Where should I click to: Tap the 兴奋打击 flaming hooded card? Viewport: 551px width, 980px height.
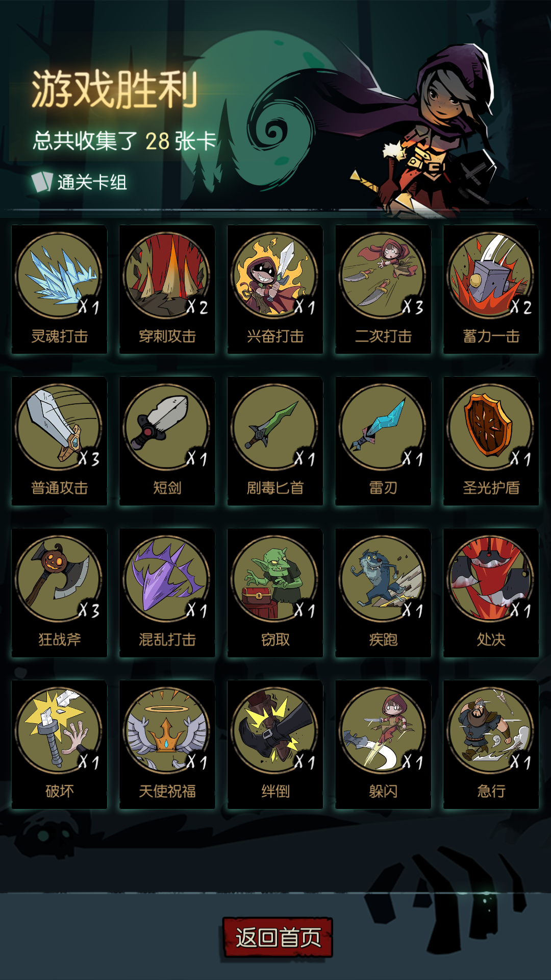[x=275, y=289]
